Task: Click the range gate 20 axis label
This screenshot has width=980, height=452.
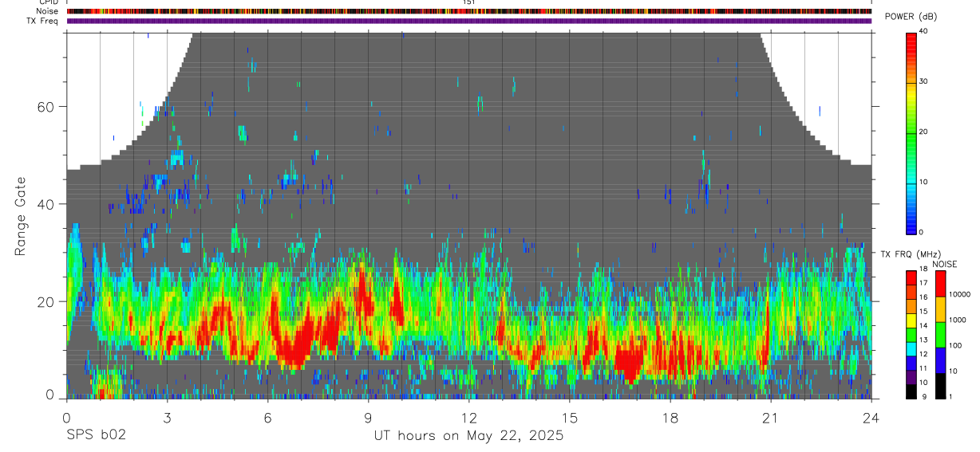Action: (x=49, y=301)
